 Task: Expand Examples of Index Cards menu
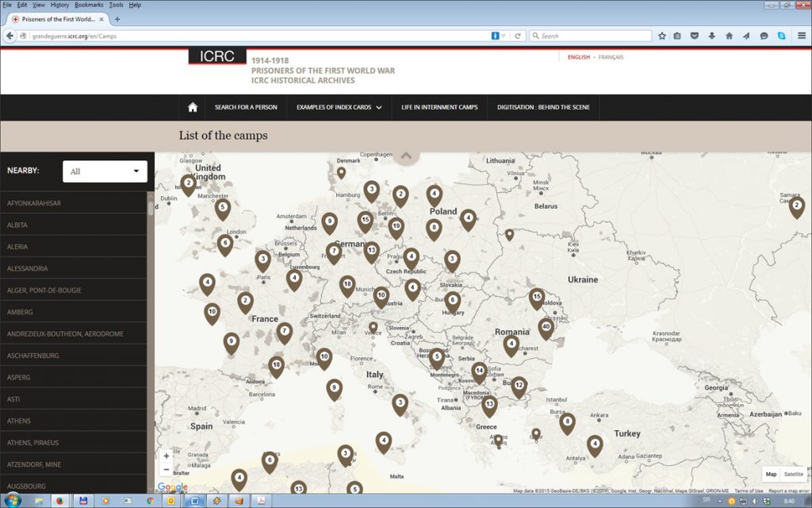[x=339, y=107]
